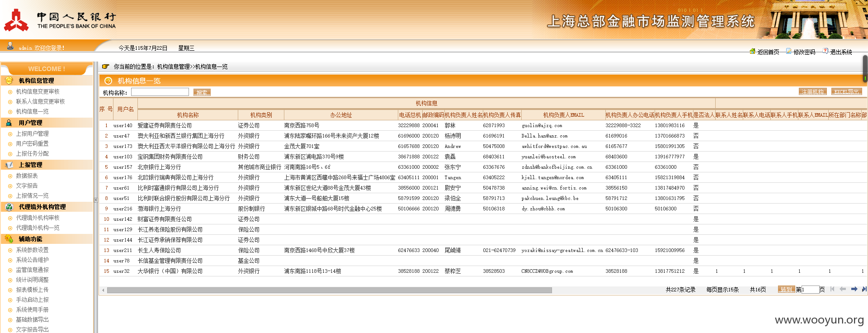Open 基础数据导出 in the sidebar
The height and width of the screenshot is (333, 868).
click(x=33, y=319)
